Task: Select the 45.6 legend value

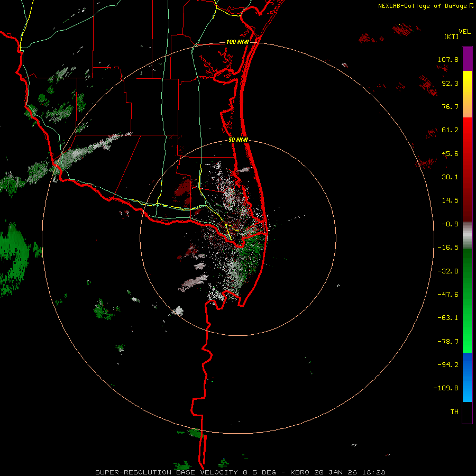Action: 450,153
